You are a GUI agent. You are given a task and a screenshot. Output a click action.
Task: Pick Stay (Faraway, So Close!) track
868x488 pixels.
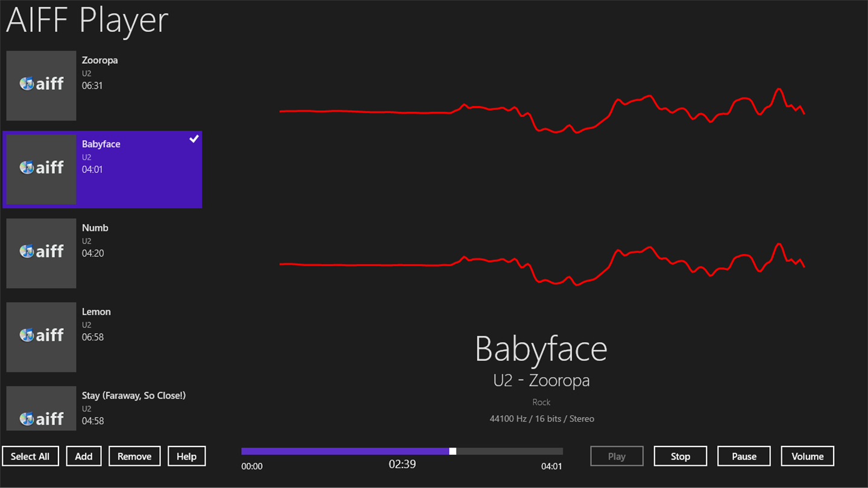tap(102, 408)
